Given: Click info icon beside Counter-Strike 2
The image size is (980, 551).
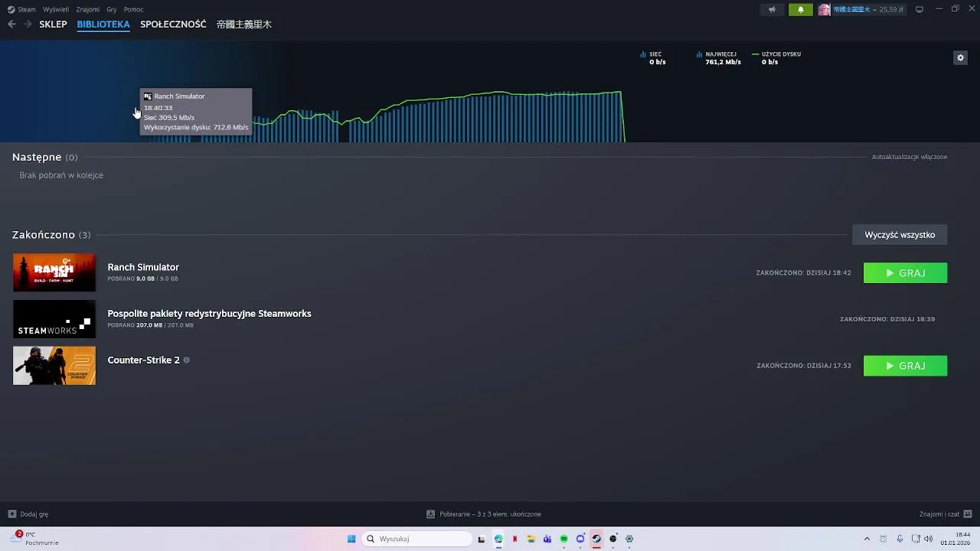Looking at the screenshot, I should [186, 360].
